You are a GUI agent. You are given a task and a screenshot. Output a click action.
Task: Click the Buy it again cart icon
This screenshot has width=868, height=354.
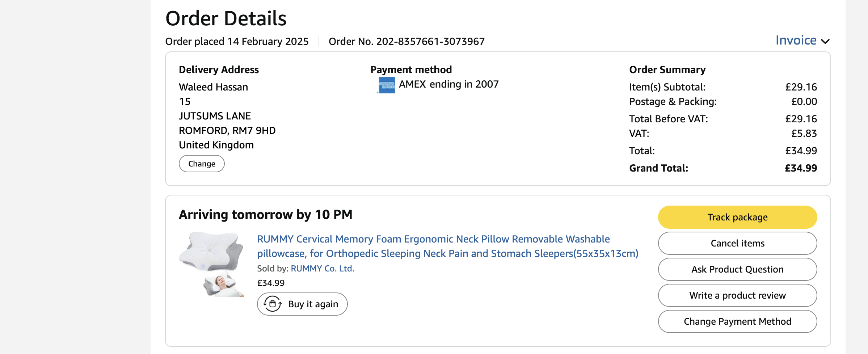click(273, 304)
